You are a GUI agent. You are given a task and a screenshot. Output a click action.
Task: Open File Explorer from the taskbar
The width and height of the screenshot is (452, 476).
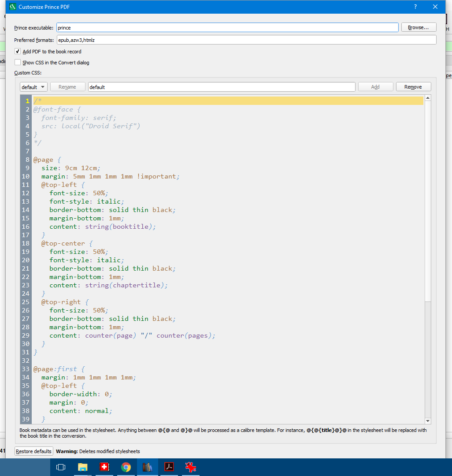click(83, 467)
